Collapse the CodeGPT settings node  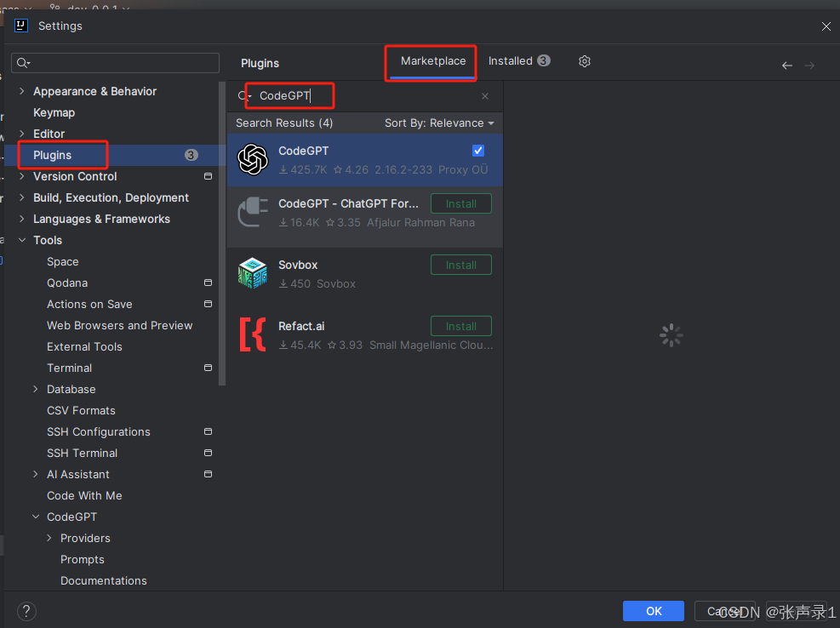click(x=36, y=517)
